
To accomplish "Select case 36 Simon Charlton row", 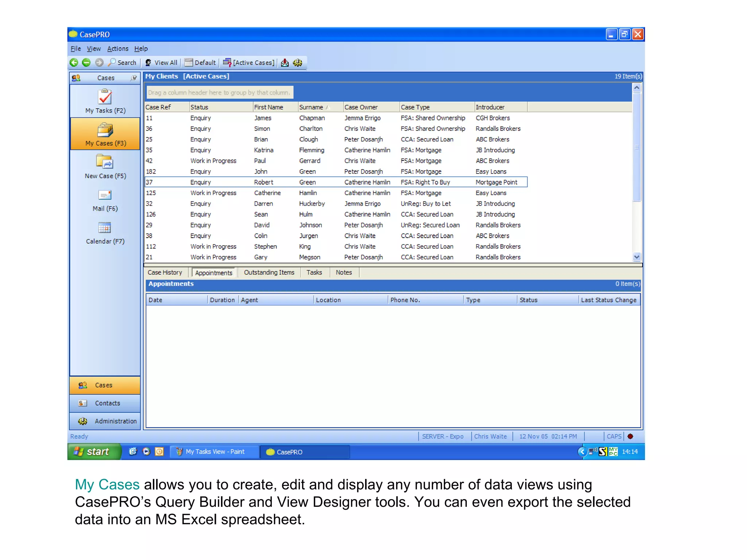I will 336,129.
